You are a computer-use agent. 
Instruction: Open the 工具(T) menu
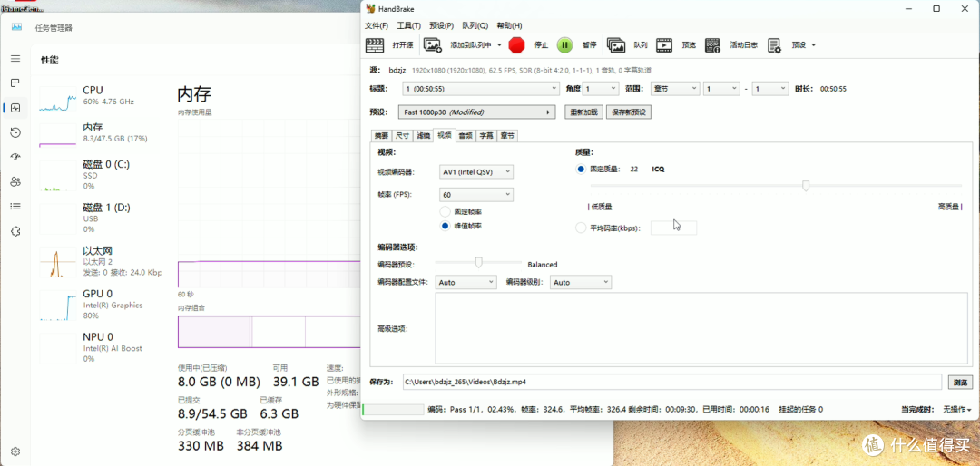point(408,25)
